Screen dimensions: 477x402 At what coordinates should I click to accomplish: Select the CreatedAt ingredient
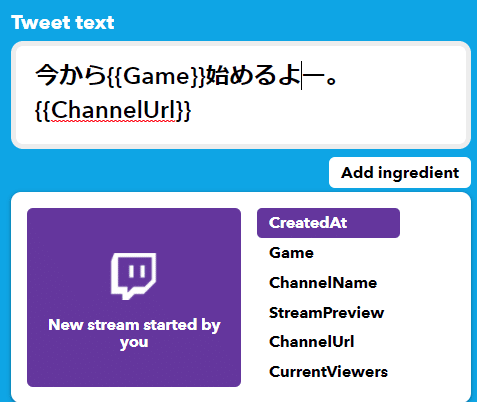pyautogui.click(x=328, y=223)
